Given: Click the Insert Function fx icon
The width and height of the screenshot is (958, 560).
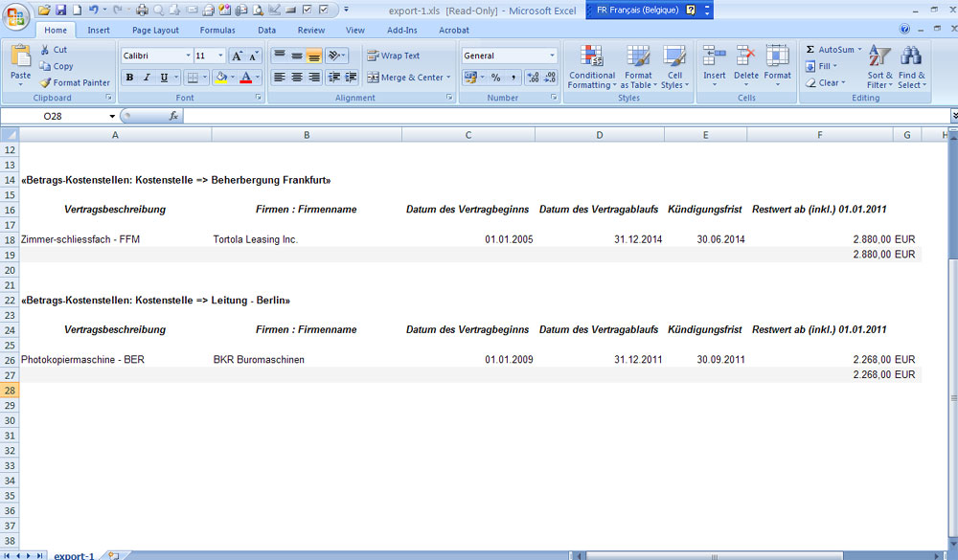Looking at the screenshot, I should [x=173, y=116].
